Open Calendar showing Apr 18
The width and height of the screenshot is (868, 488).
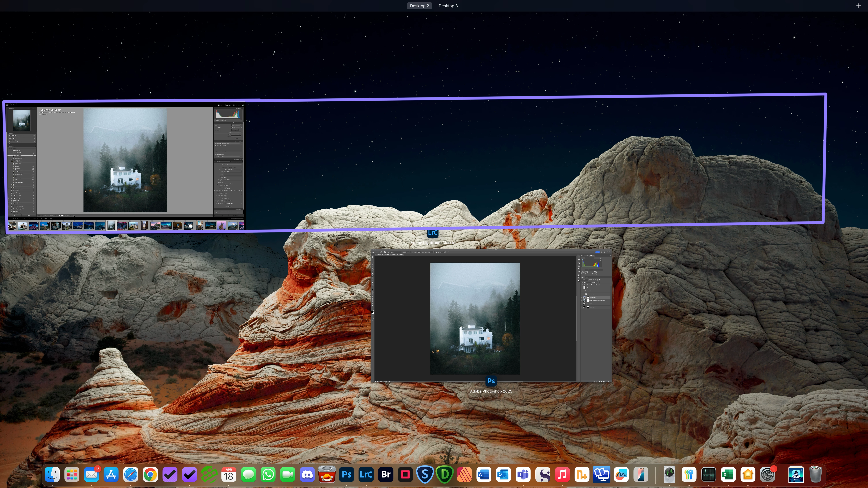229,475
